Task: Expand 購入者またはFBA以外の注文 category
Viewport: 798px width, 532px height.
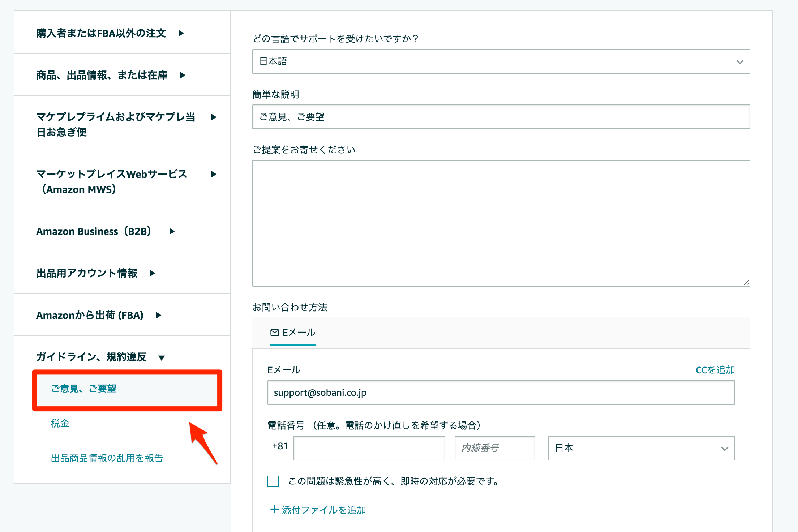Action: pyautogui.click(x=110, y=33)
